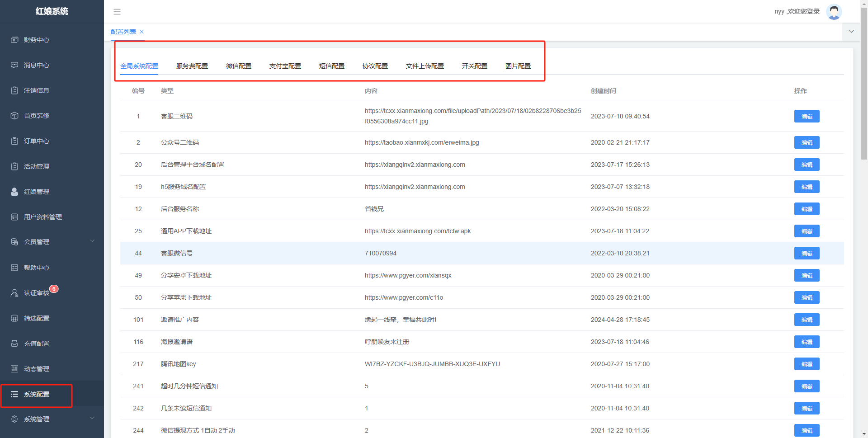Open 动态管理 via its icon
The width and height of the screenshot is (868, 438).
pos(14,369)
